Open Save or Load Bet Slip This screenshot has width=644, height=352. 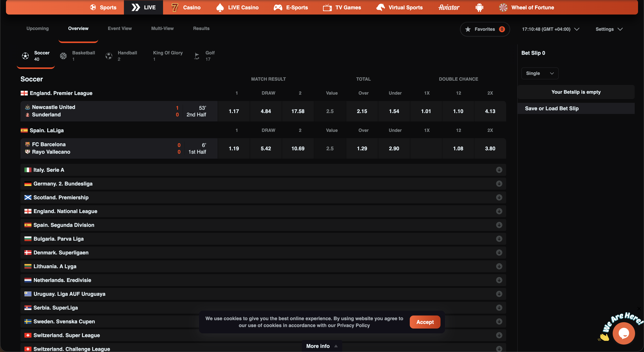coord(576,108)
